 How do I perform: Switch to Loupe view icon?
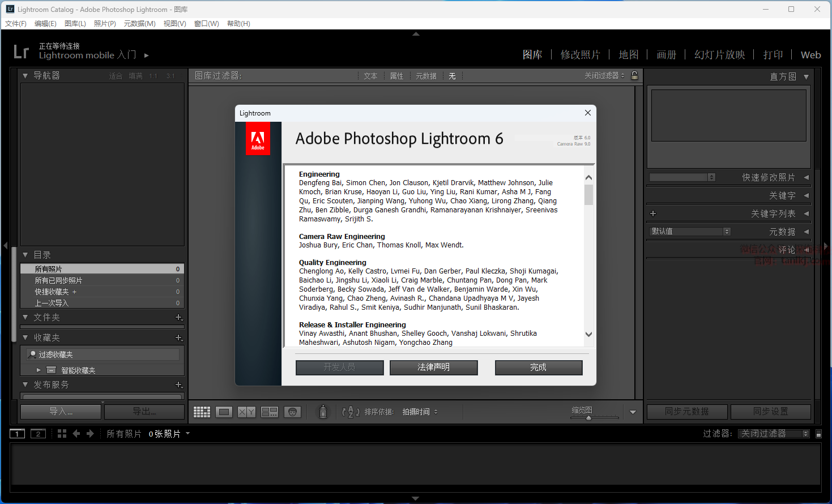click(224, 412)
